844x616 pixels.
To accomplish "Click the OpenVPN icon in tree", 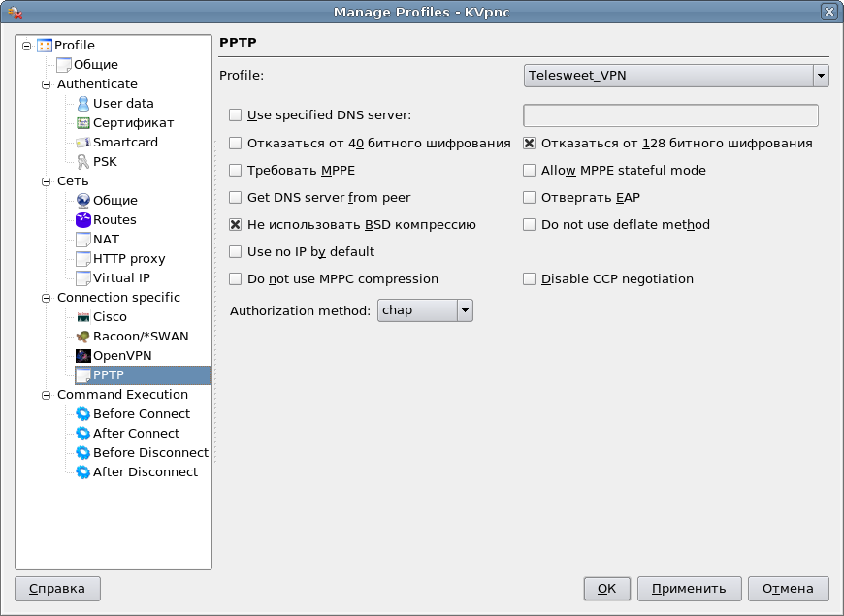I will [x=83, y=356].
